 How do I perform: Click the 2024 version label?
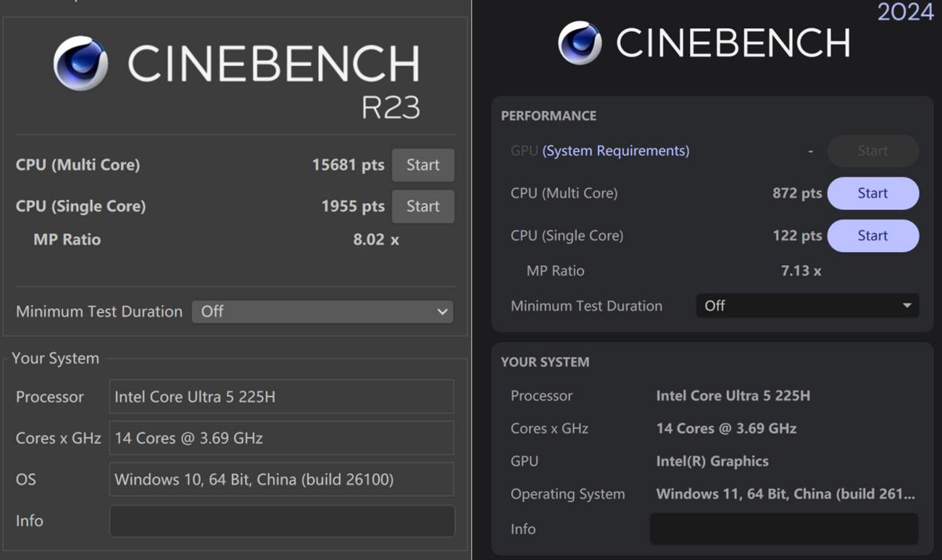(x=904, y=12)
